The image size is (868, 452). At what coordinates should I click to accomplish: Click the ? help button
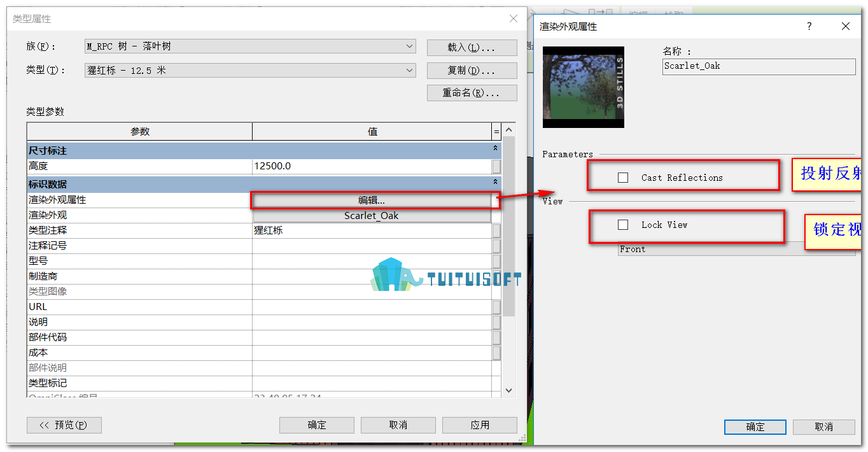809,27
